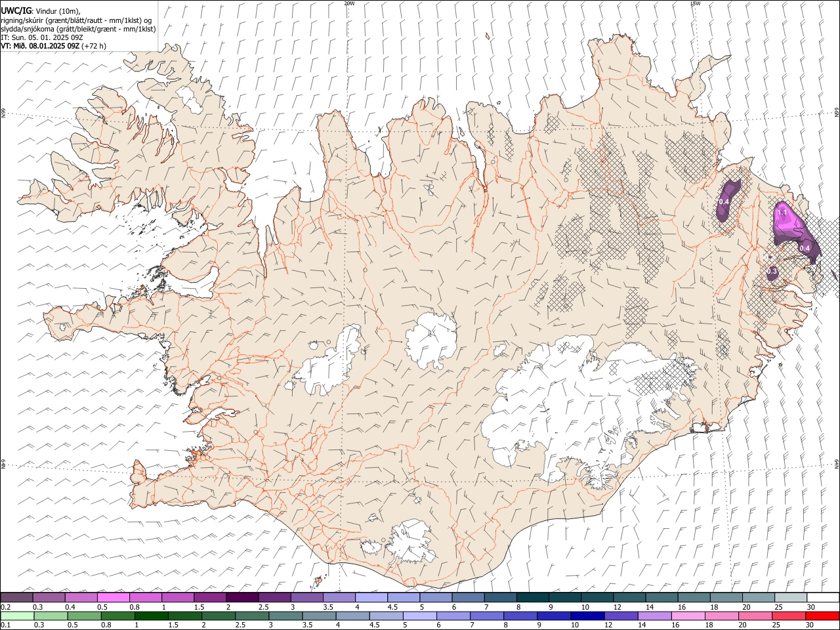This screenshot has width=840, height=630.
Task: Click the 15W longitude label
Action: coord(696,3)
